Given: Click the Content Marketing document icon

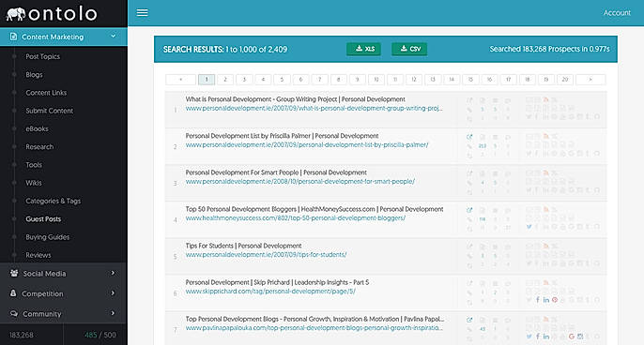Looking at the screenshot, I should pos(13,37).
